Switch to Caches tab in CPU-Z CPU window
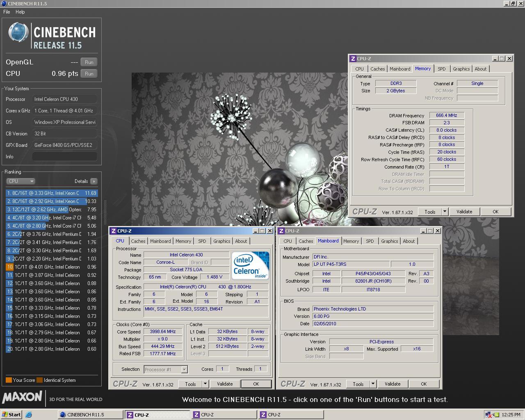Image resolution: width=525 pixels, height=420 pixels. [x=138, y=241]
